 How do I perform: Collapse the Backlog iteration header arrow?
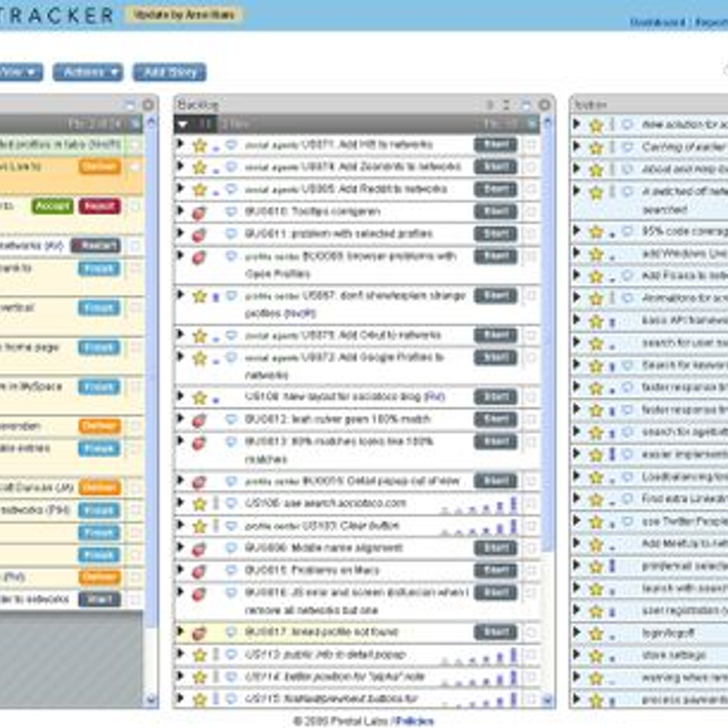183,124
